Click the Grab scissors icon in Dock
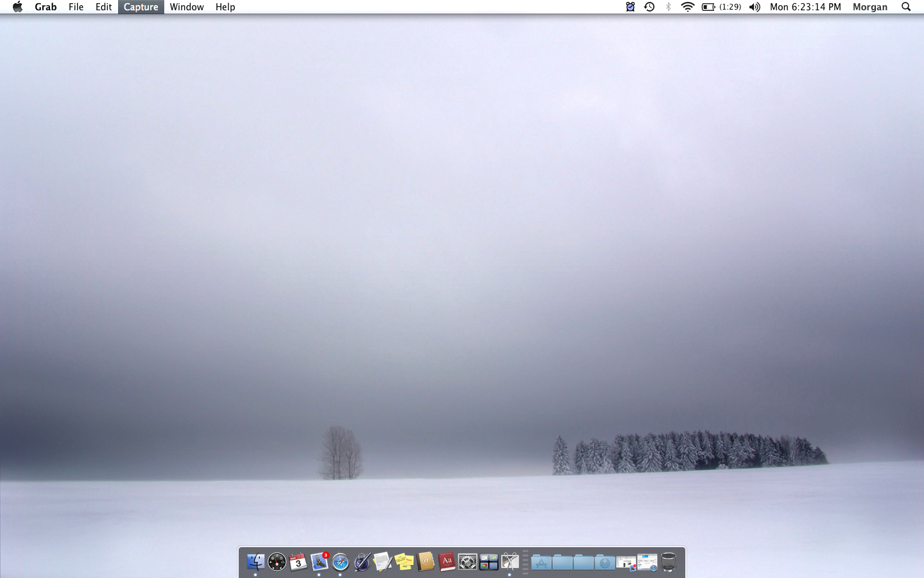 [x=510, y=562]
